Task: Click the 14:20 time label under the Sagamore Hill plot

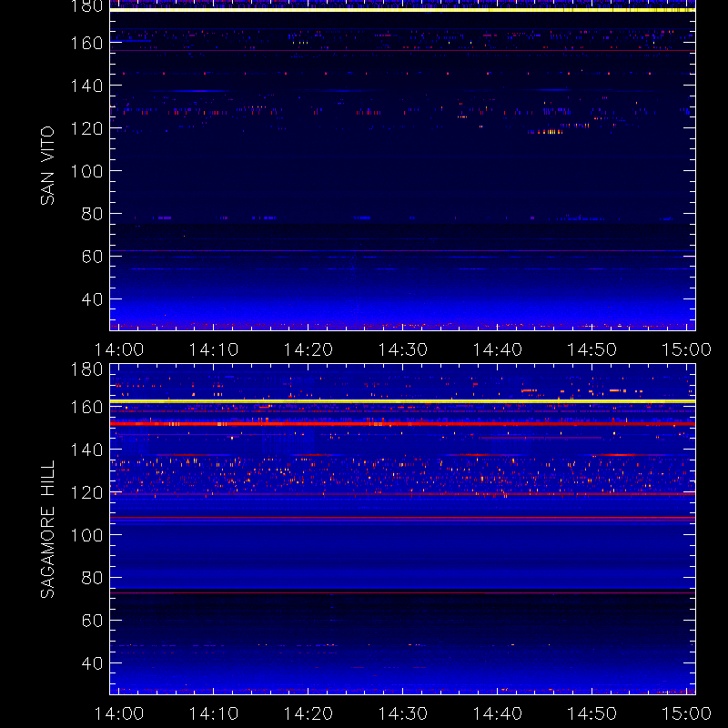Action: coord(308,713)
